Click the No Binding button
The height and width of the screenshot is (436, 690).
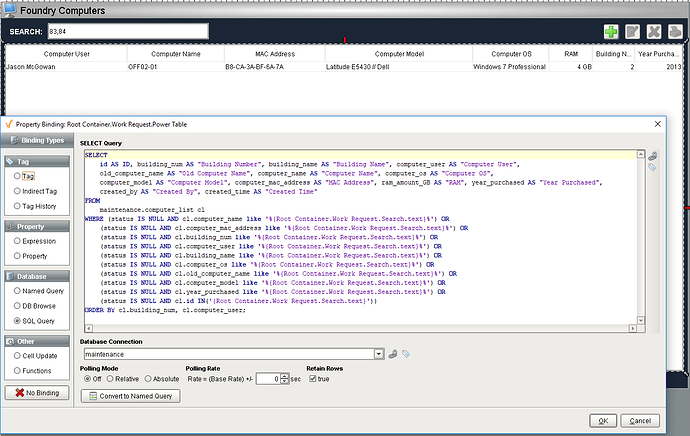(37, 393)
